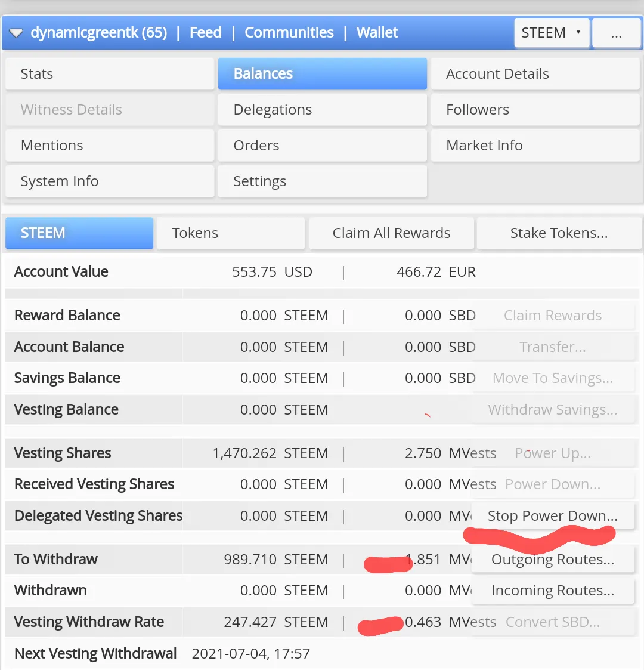Click Claim All Rewards button
The height and width of the screenshot is (670, 644).
392,233
